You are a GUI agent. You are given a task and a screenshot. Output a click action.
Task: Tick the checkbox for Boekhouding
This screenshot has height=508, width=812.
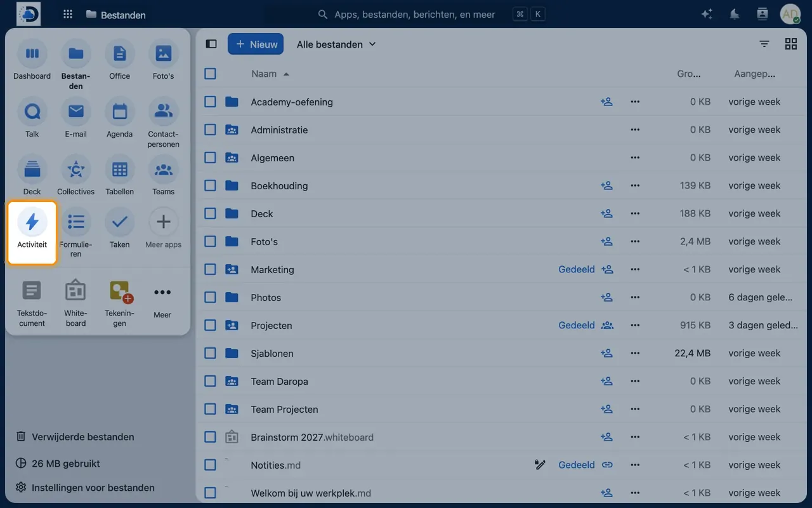coord(211,185)
